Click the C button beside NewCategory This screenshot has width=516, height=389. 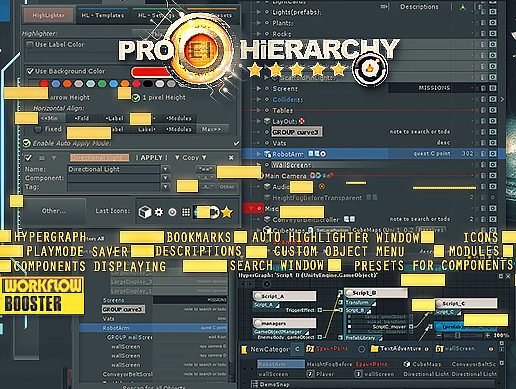[x=297, y=349]
